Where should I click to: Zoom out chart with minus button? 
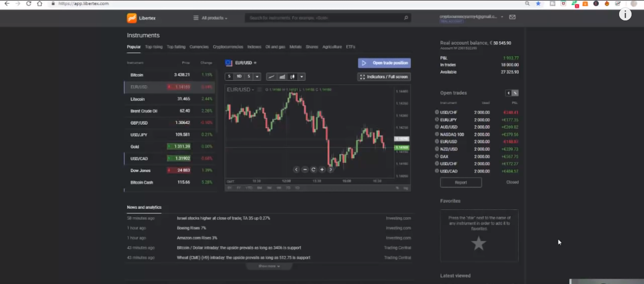(x=305, y=169)
